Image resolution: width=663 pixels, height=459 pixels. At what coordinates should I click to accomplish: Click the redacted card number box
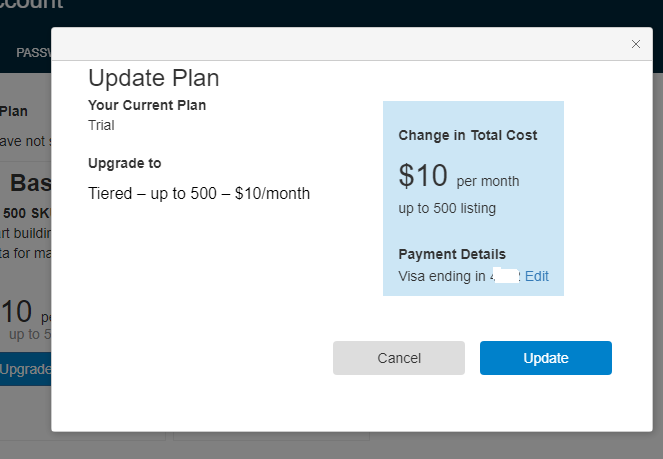click(x=507, y=276)
